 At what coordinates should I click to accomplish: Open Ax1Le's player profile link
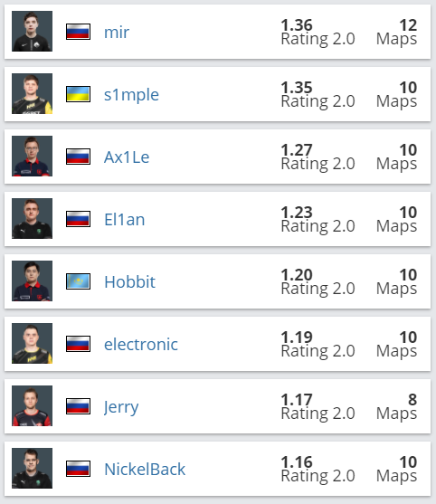coord(127,157)
